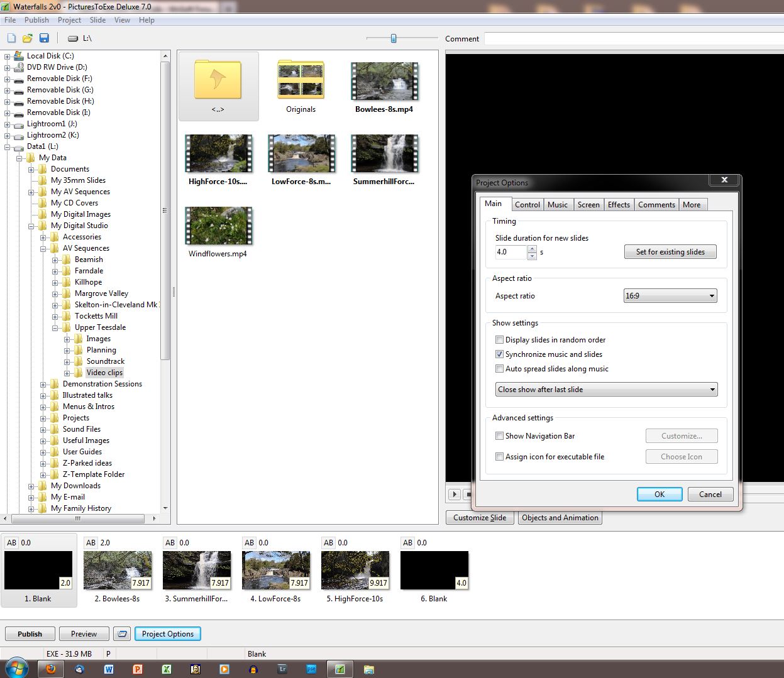The height and width of the screenshot is (678, 784).
Task: Switch to timeline view icon beside Preview
Action: [123, 634]
